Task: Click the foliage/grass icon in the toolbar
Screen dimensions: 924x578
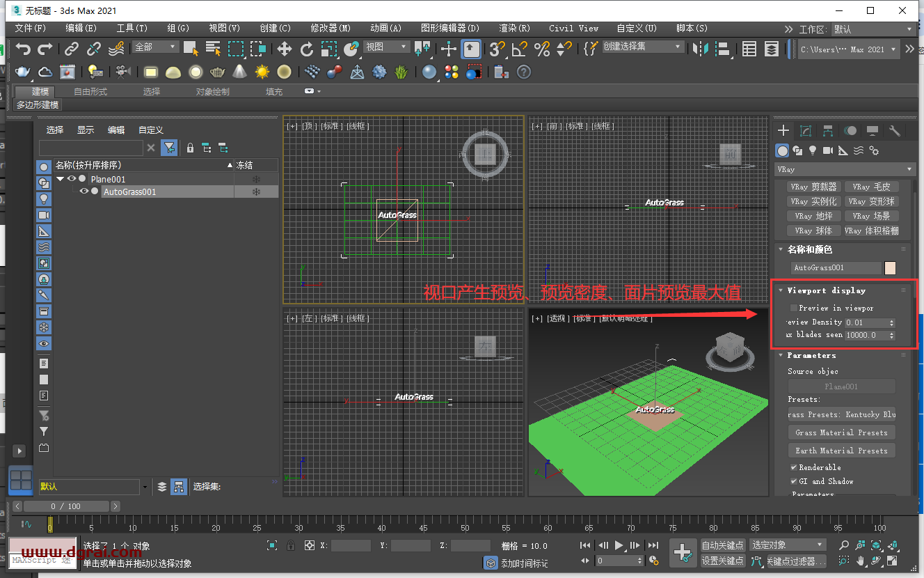Action: point(401,72)
